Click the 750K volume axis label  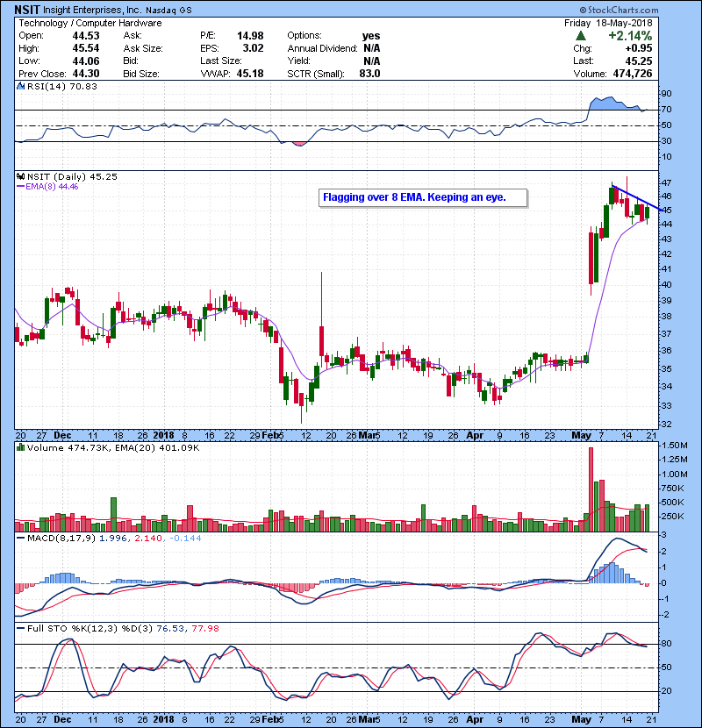(x=673, y=488)
